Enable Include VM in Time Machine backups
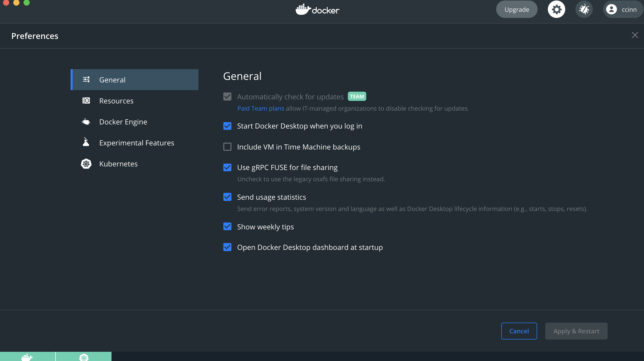 pyautogui.click(x=227, y=147)
